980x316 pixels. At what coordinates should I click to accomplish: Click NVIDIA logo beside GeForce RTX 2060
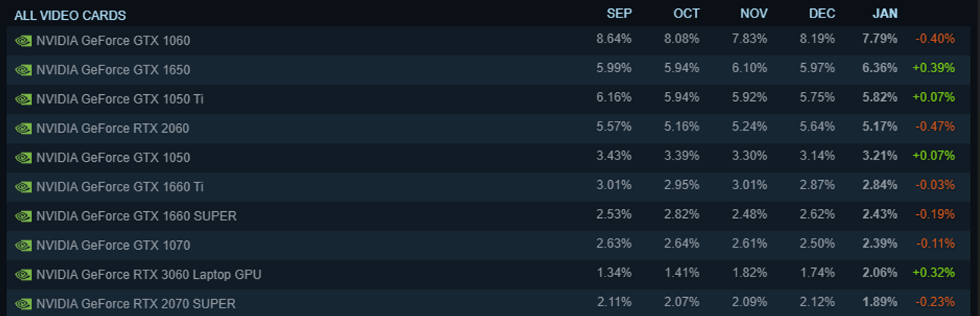coord(23,128)
